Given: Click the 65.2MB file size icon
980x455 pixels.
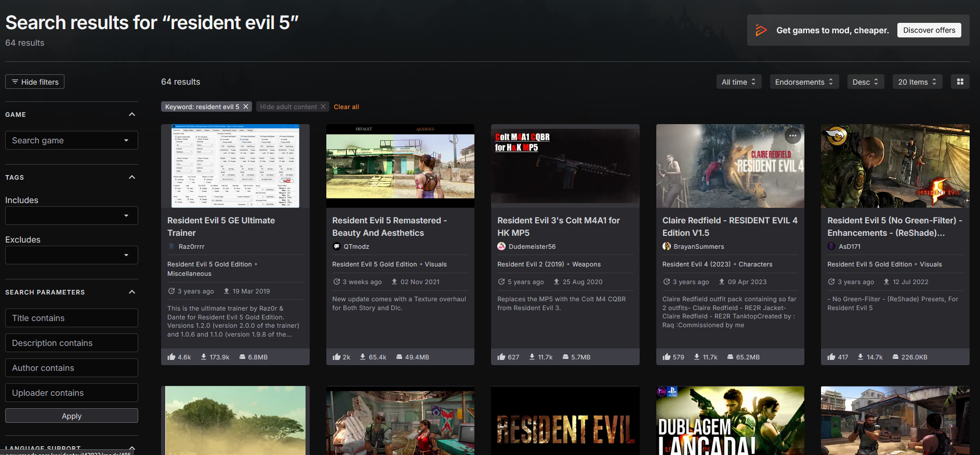Looking at the screenshot, I should click(730, 357).
